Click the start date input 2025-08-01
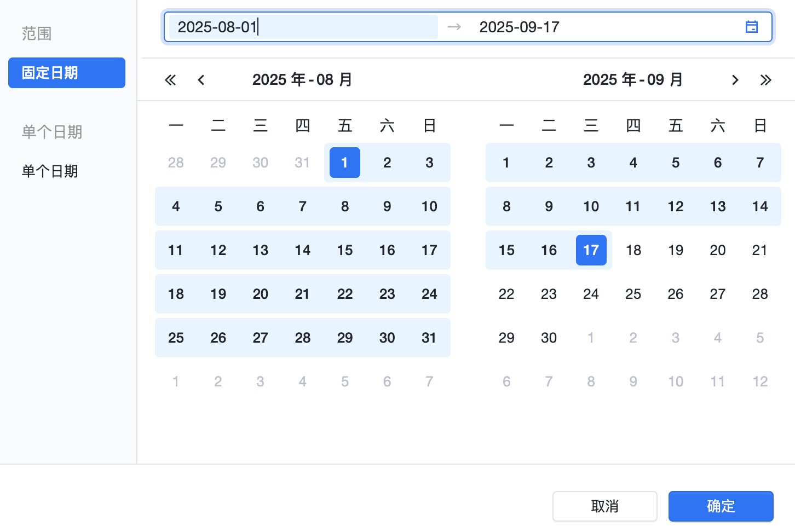Screen dimensions: 795x532 pyautogui.click(x=303, y=27)
